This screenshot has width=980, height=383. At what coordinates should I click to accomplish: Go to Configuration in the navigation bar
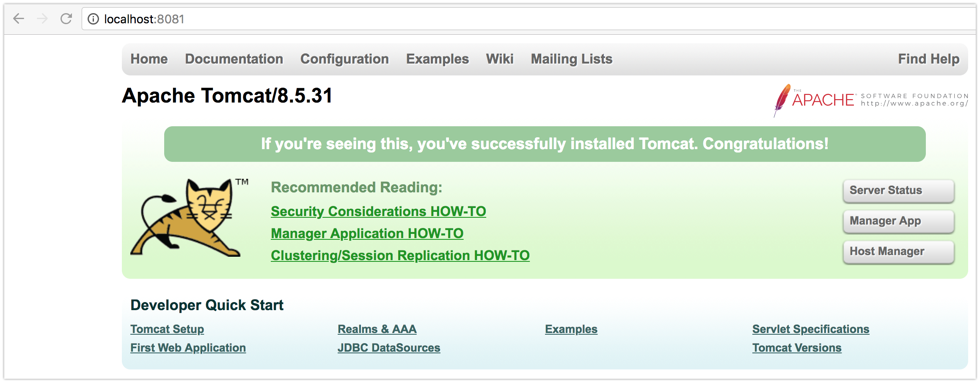coord(344,59)
